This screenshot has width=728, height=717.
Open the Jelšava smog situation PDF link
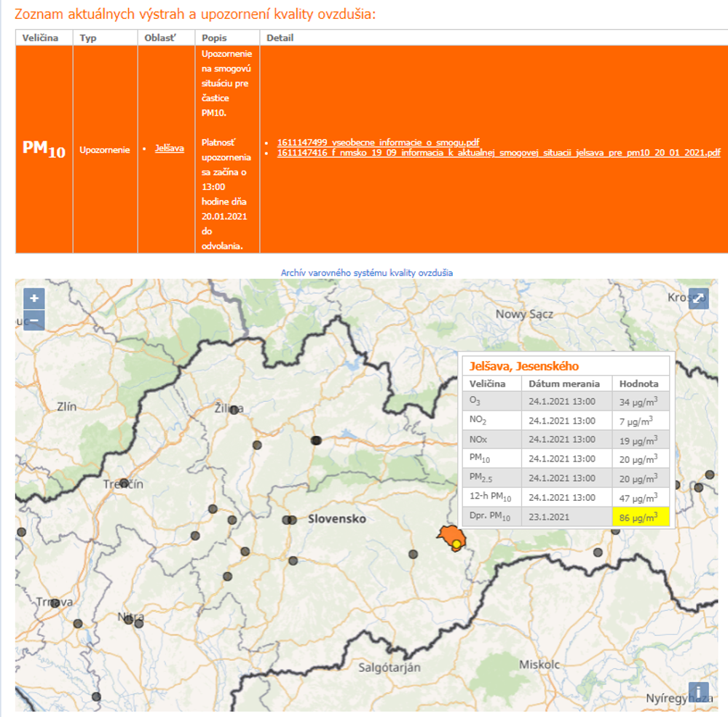[x=498, y=152]
